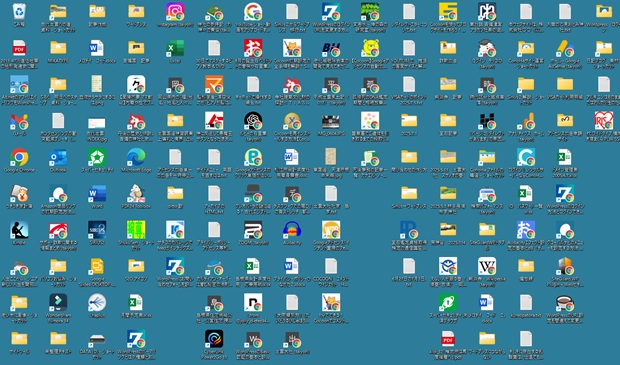The height and width of the screenshot is (365, 620).
Task: Select the green-yellow kanji shortcut icon
Action: click(136, 230)
